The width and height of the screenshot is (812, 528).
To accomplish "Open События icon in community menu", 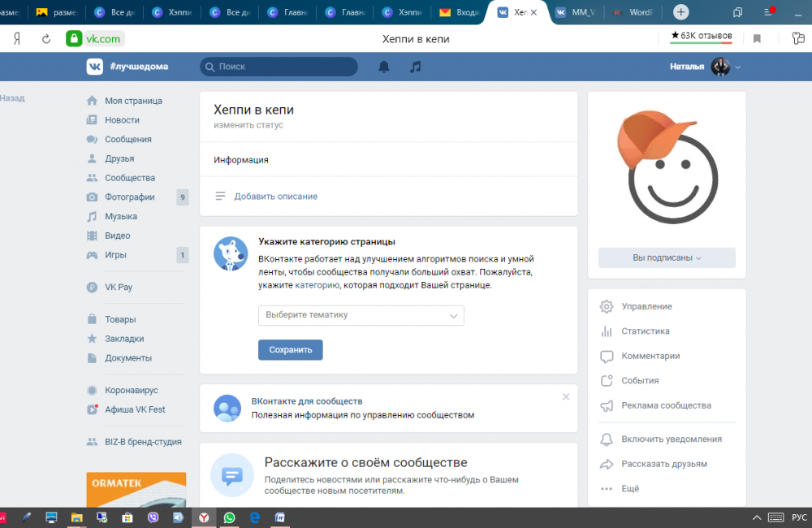I will tap(607, 380).
